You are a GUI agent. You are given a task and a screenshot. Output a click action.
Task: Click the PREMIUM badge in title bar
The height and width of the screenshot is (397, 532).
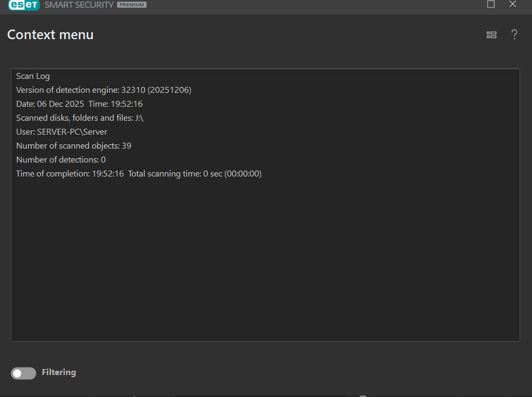click(131, 5)
